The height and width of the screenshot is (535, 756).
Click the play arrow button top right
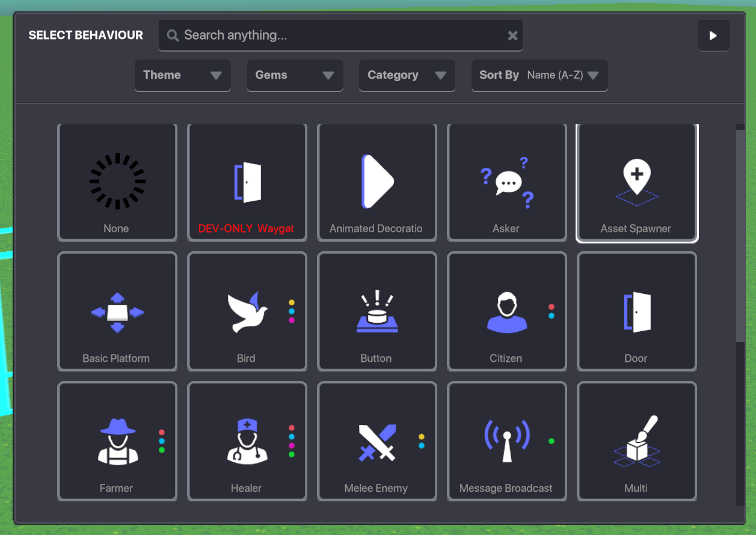tap(713, 35)
